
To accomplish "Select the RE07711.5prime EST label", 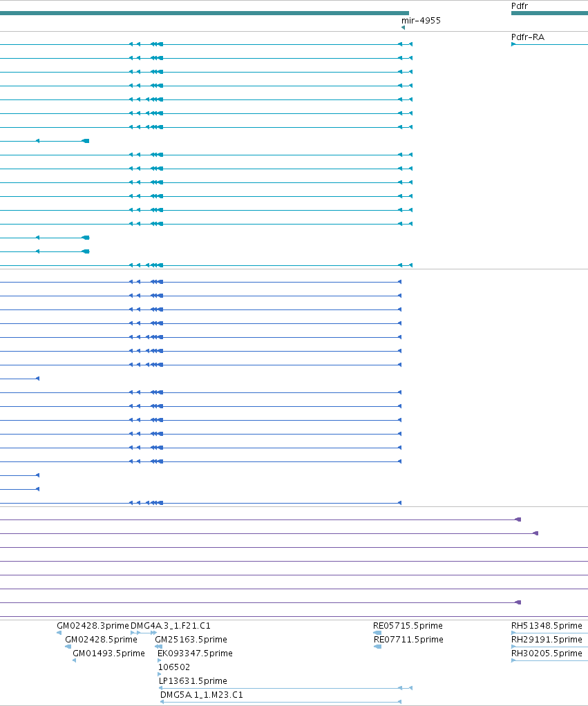I will pos(408,640).
